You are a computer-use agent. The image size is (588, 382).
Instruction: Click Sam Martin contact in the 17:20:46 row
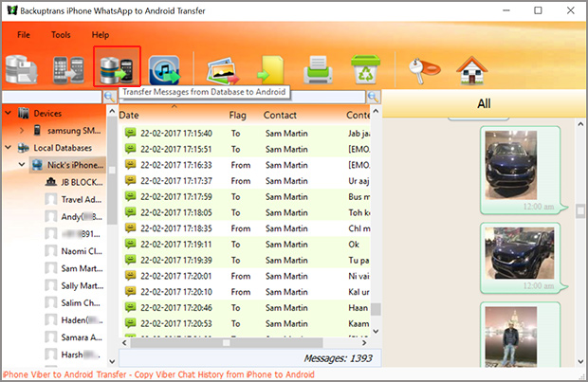point(286,308)
